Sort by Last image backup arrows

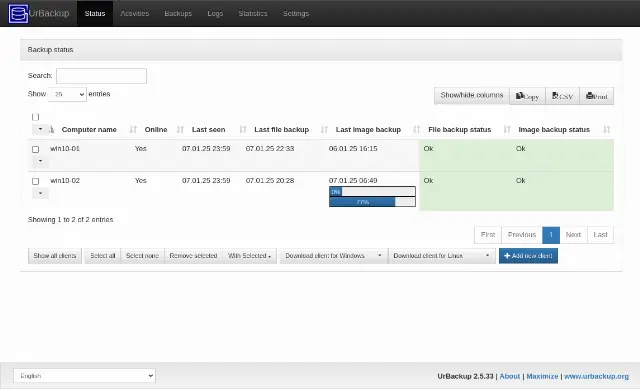pos(416,130)
